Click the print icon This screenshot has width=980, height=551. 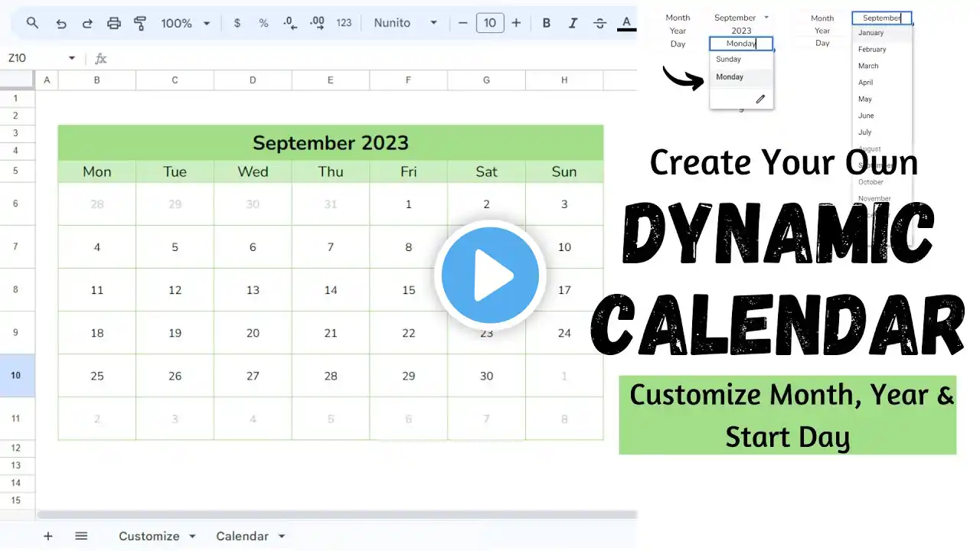tap(113, 23)
